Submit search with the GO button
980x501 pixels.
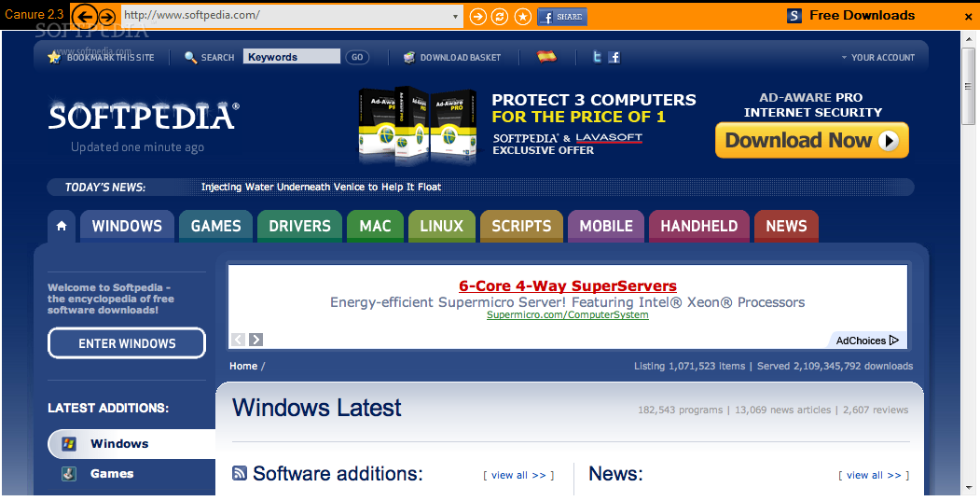tap(357, 57)
